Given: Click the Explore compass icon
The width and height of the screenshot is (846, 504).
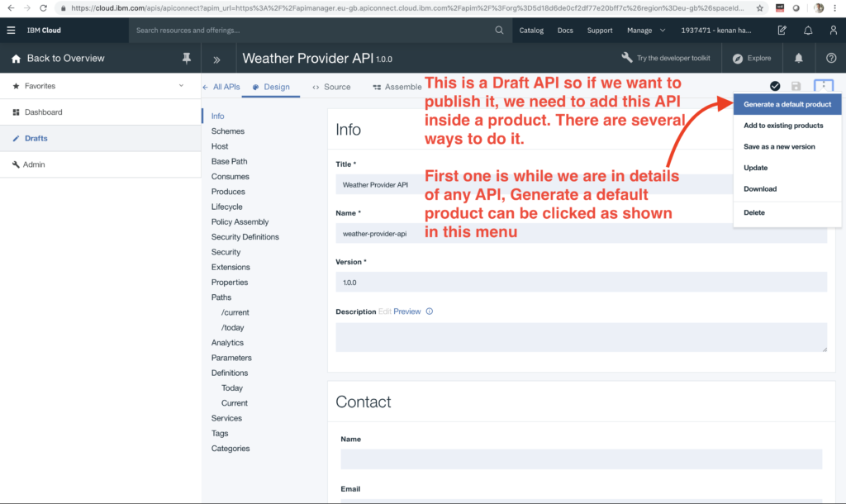Looking at the screenshot, I should pos(738,59).
